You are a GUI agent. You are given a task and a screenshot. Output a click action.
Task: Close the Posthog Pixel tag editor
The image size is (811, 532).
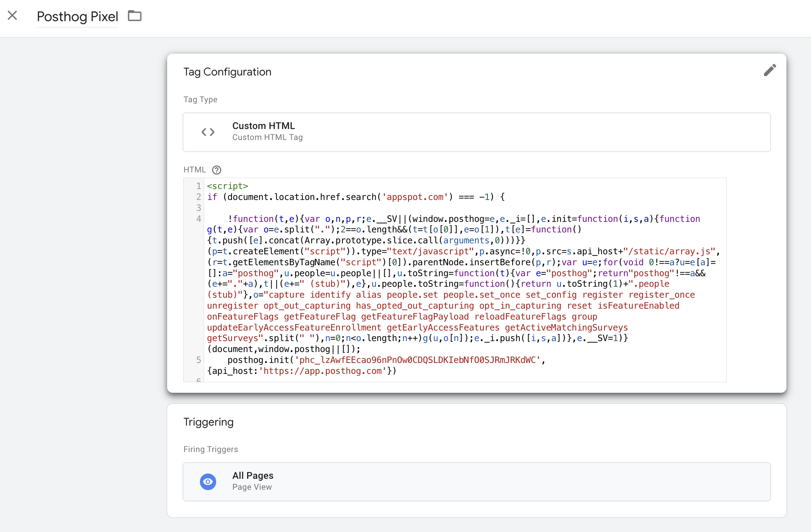pos(12,15)
